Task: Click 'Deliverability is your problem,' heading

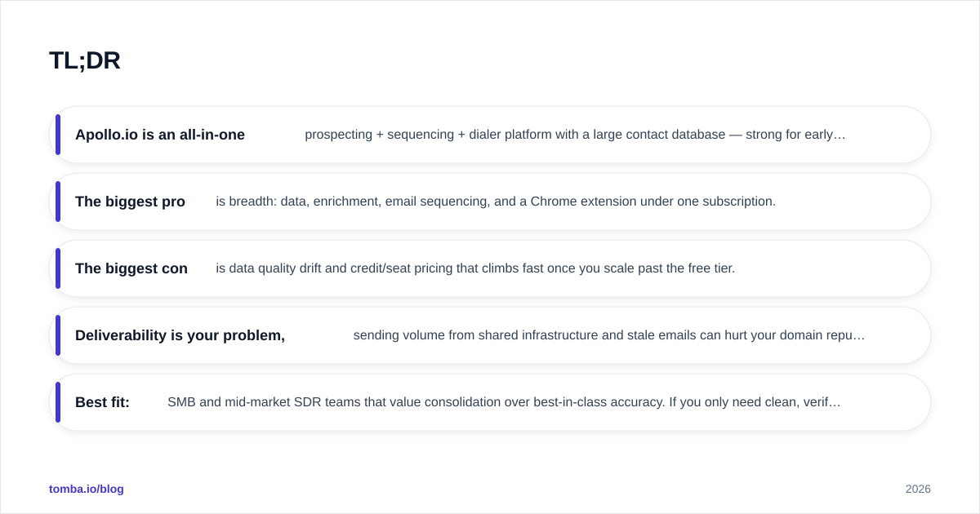Action: pyautogui.click(x=180, y=335)
